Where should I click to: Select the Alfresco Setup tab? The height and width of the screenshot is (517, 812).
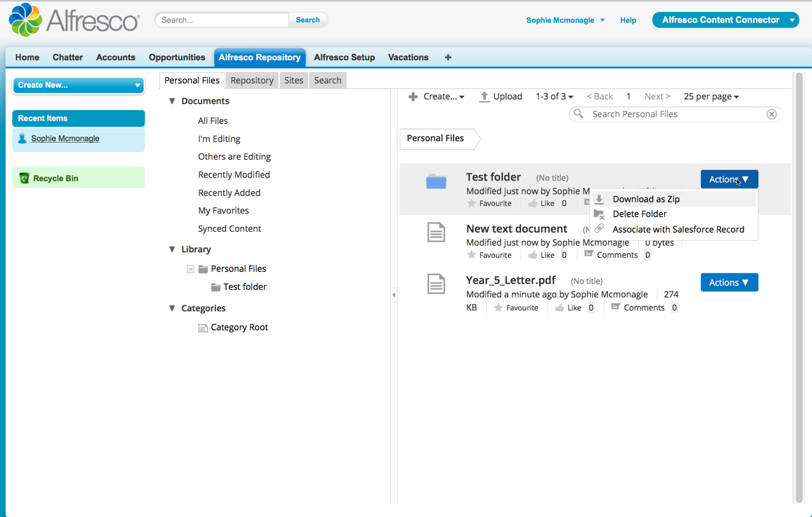pos(344,57)
